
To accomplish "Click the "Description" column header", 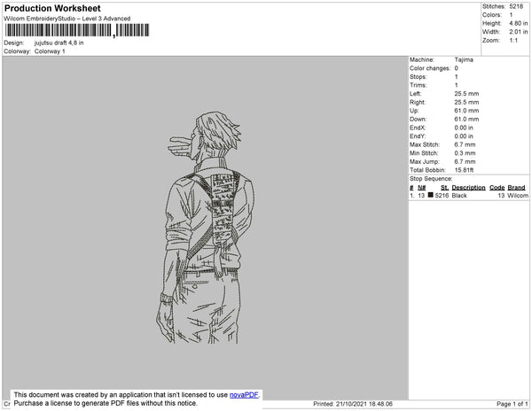I will click(x=468, y=188).
